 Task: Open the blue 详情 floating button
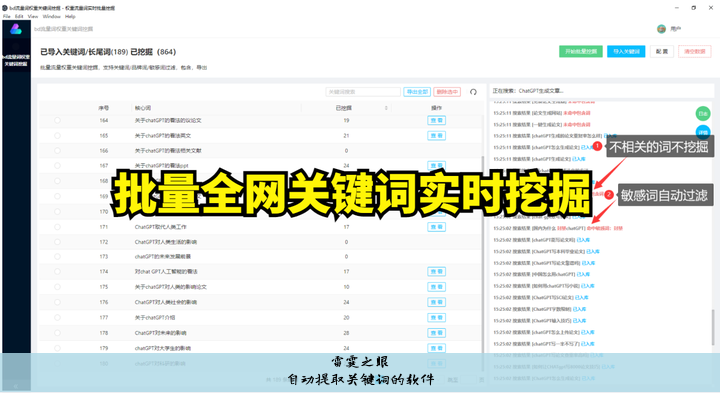[703, 132]
